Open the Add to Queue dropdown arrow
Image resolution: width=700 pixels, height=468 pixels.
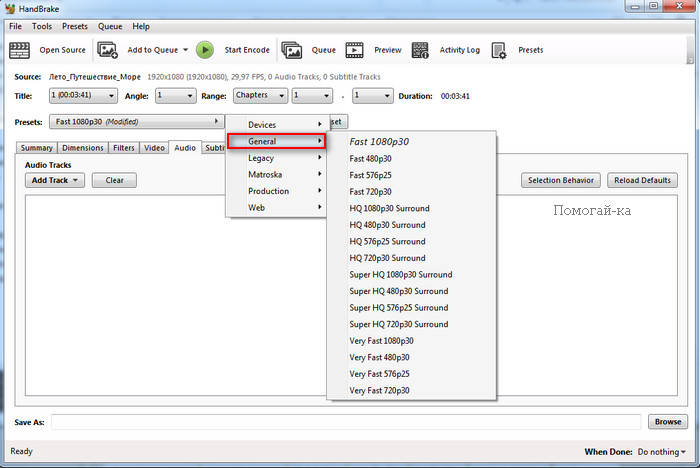click(185, 50)
